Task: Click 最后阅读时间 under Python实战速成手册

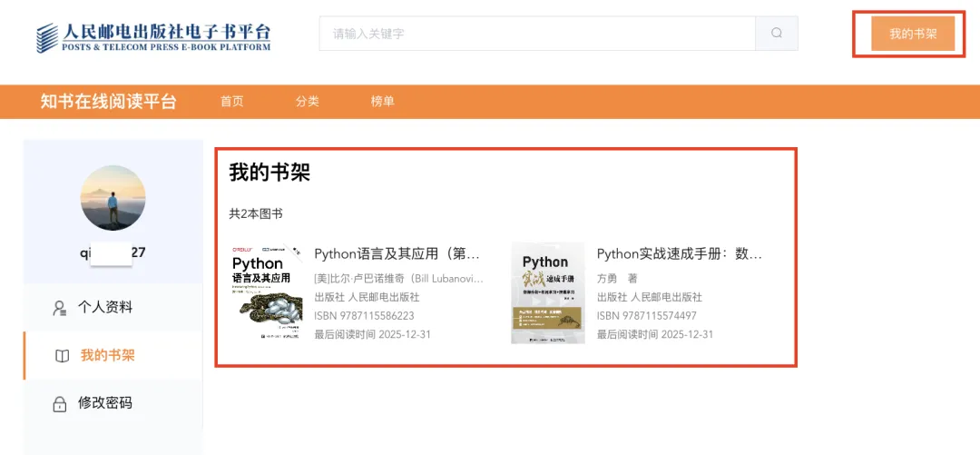Action: point(655,334)
